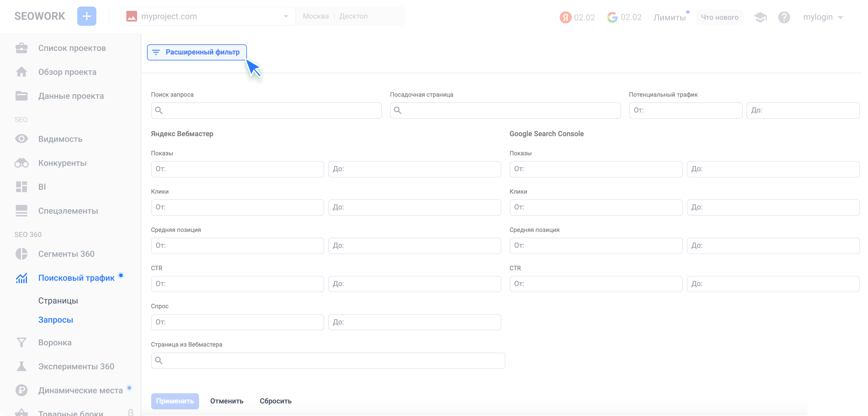Screen dimensions: 868x416
Task: Select the Запросы submenu item
Action: 56,320
